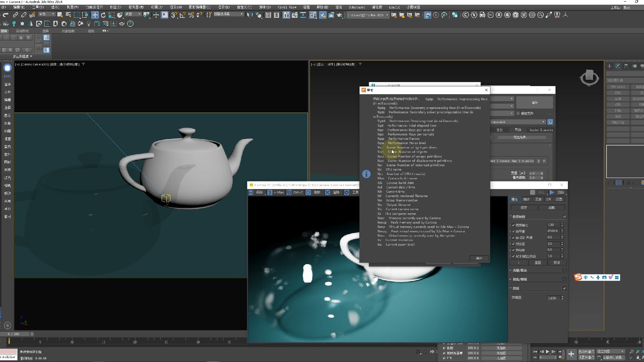
Task: Activate the Angle Snap toggle icon
Action: (x=182, y=15)
